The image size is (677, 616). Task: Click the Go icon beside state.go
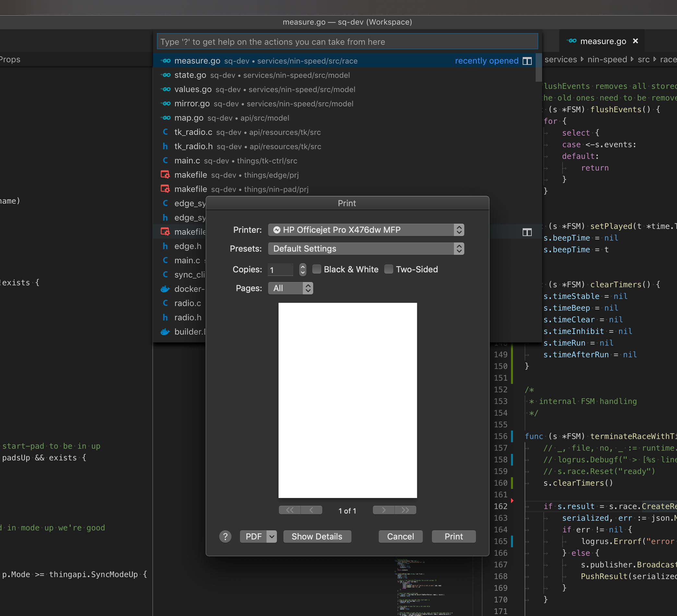166,75
